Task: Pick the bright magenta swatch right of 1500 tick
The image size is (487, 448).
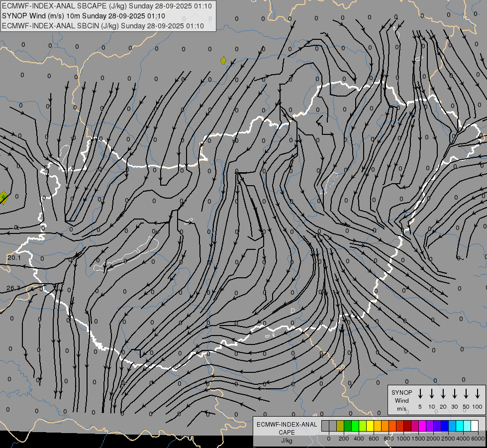Action: click(423, 426)
